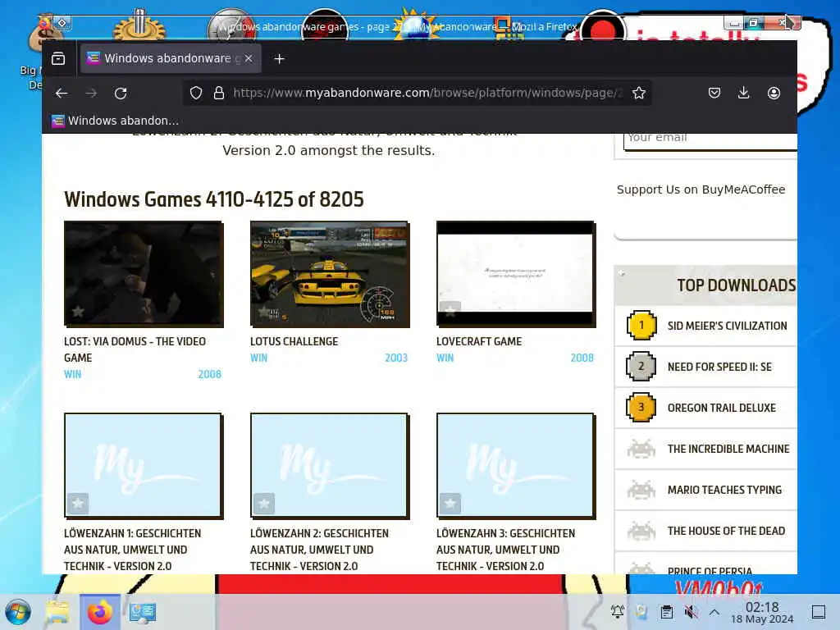Click the show desktop button

819,612
